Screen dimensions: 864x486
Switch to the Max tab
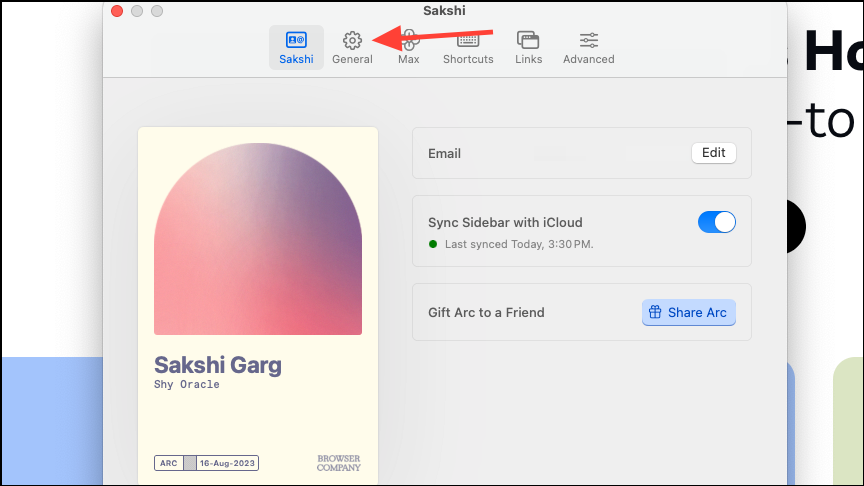(409, 48)
